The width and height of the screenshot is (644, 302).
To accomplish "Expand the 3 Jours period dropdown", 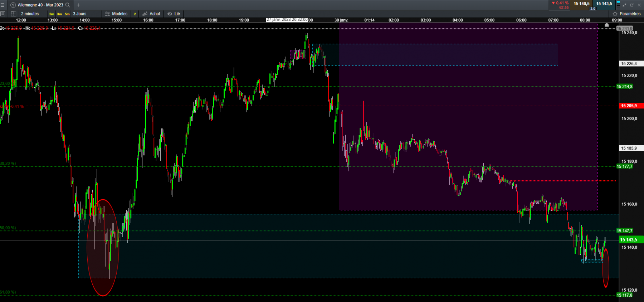I will click(80, 14).
